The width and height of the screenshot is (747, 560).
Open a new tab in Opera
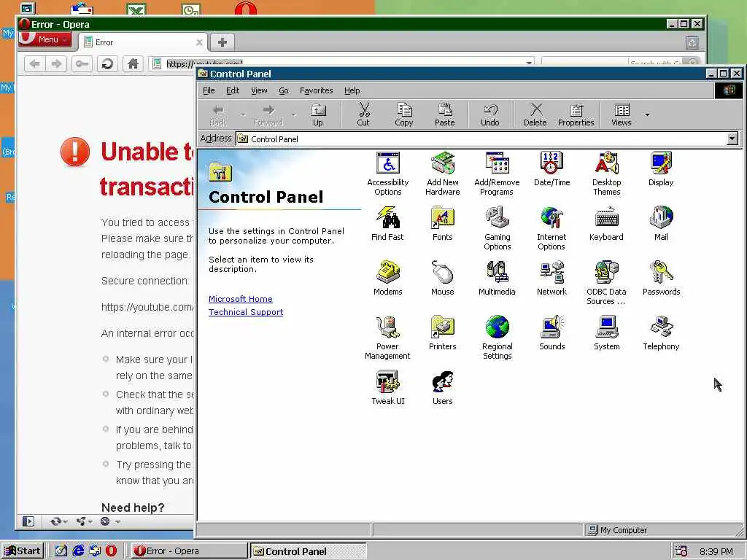pos(222,42)
